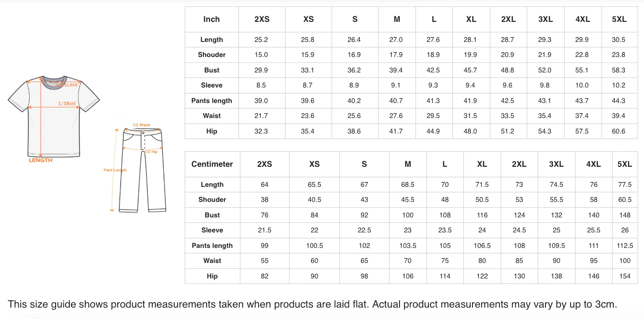Click the SHOULDER label on the t-shirt

tap(67, 85)
